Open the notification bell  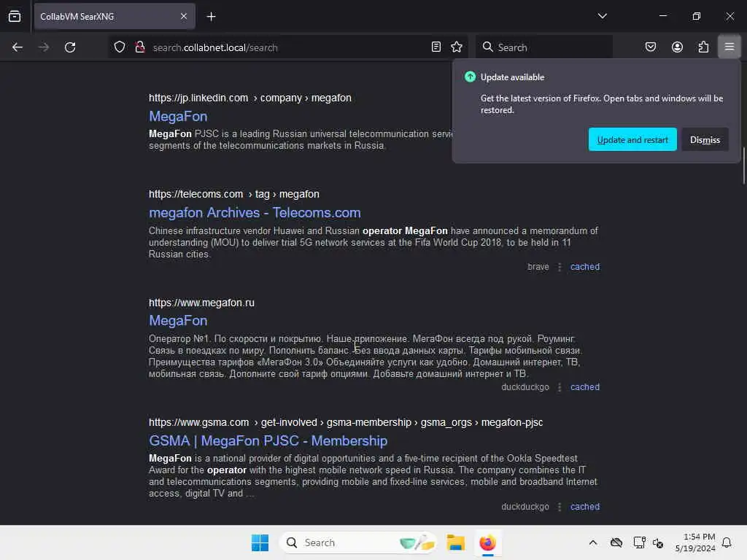coord(727,542)
